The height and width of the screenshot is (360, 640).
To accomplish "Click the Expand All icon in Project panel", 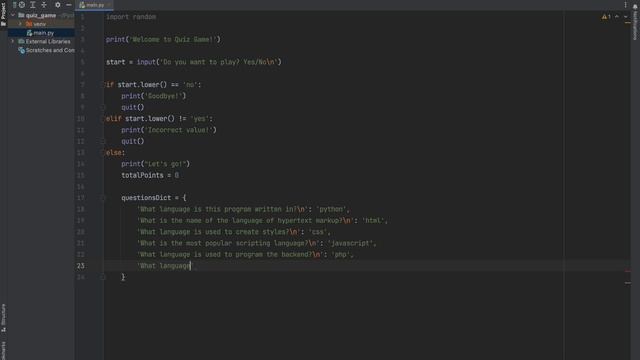I will pos(33,4).
